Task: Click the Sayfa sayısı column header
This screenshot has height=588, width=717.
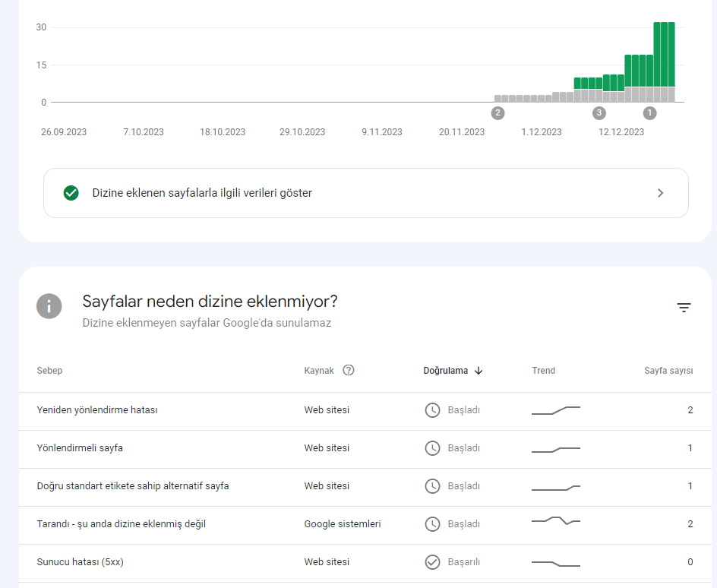Action: pyautogui.click(x=668, y=371)
